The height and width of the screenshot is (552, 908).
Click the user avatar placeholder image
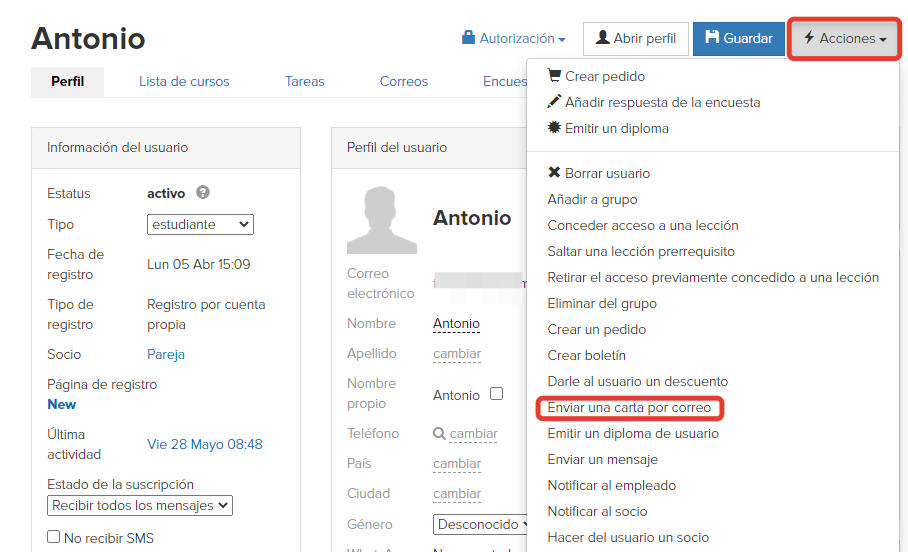[x=382, y=220]
